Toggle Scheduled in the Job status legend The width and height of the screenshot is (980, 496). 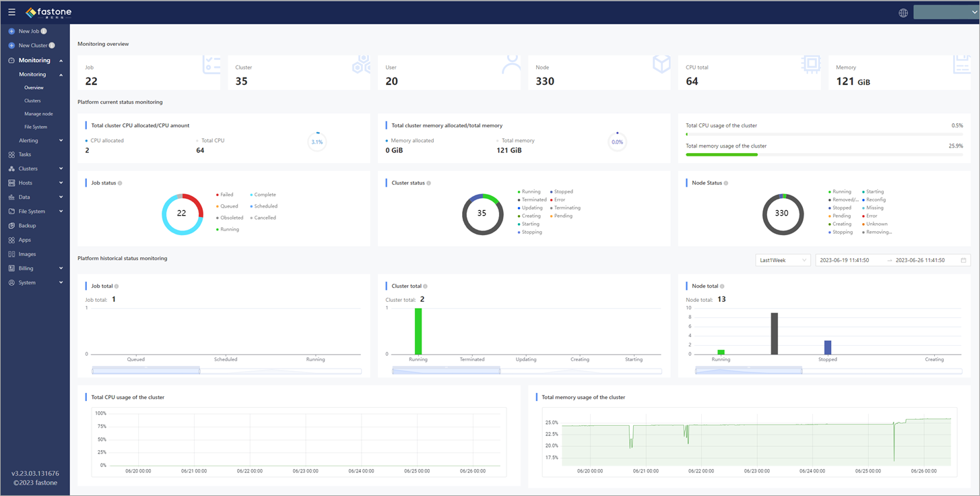(263, 206)
